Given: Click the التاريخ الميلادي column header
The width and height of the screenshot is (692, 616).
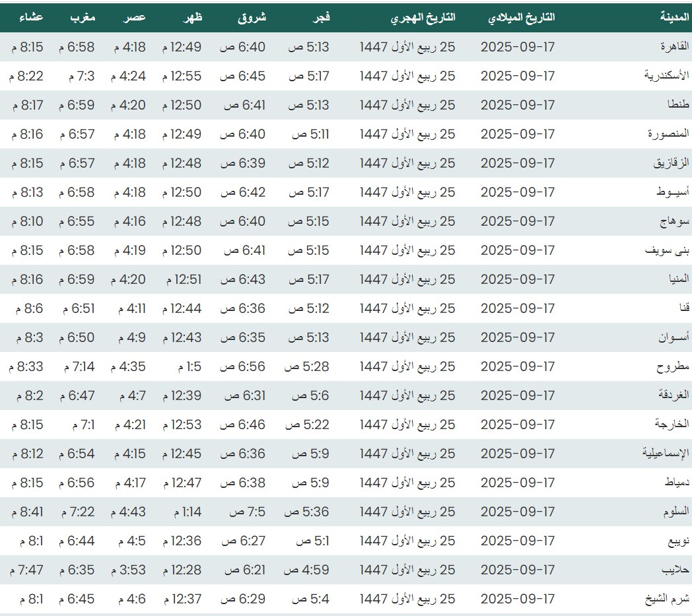Looking at the screenshot, I should coord(521,17).
